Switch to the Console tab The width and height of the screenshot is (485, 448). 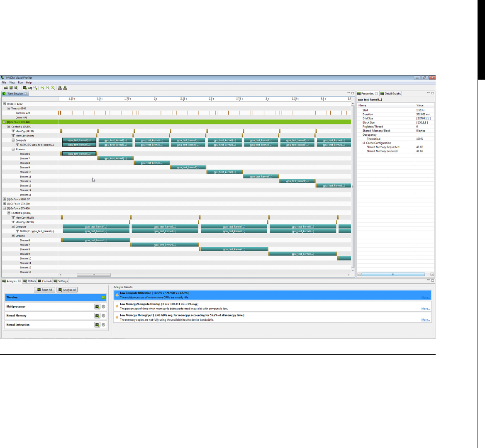point(45,281)
